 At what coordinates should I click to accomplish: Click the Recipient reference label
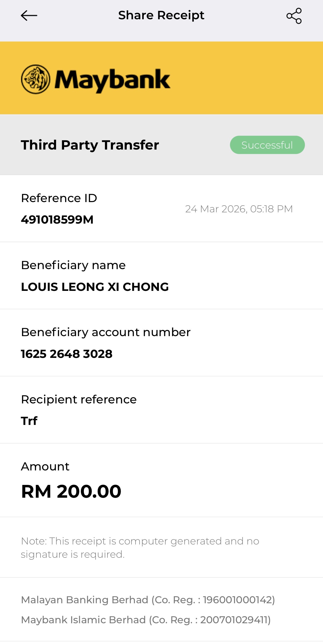(x=79, y=399)
